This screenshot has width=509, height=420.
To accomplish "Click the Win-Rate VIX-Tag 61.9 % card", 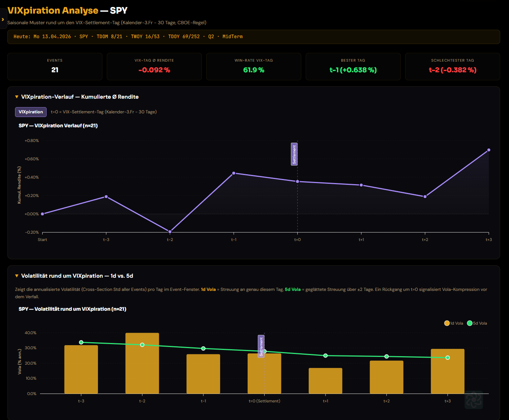I will click(254, 66).
